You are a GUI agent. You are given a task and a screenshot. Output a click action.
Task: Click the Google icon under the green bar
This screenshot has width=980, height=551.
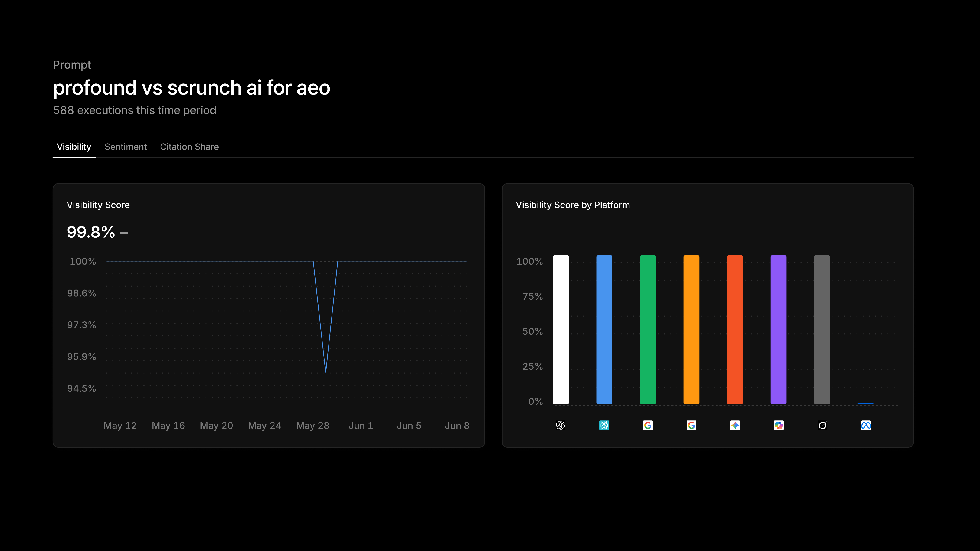(648, 425)
